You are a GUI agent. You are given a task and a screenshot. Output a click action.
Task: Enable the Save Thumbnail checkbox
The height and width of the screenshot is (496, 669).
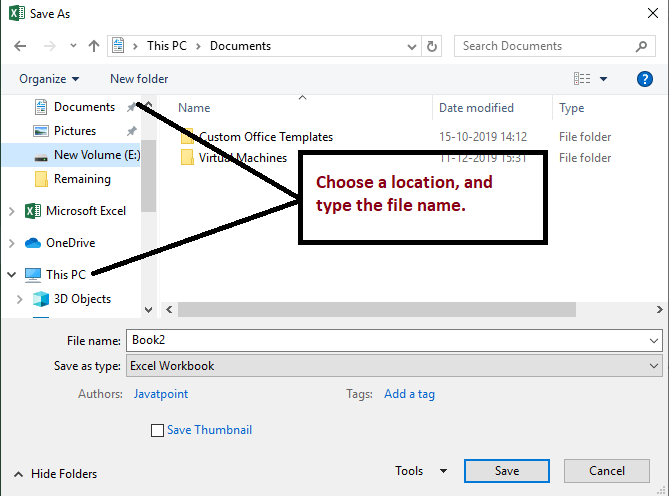(157, 430)
